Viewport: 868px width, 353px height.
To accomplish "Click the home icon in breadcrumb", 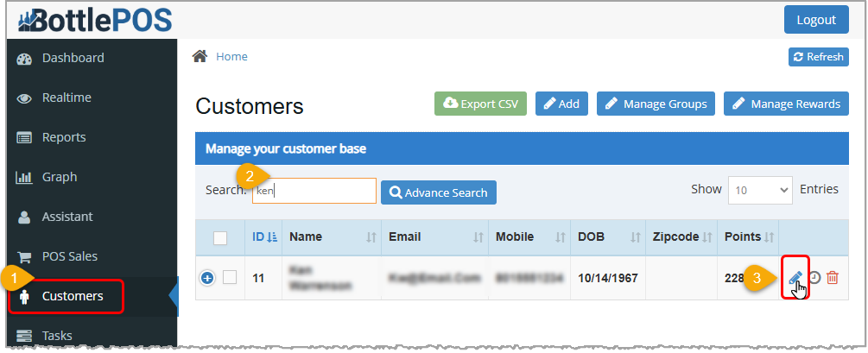I will [x=200, y=56].
